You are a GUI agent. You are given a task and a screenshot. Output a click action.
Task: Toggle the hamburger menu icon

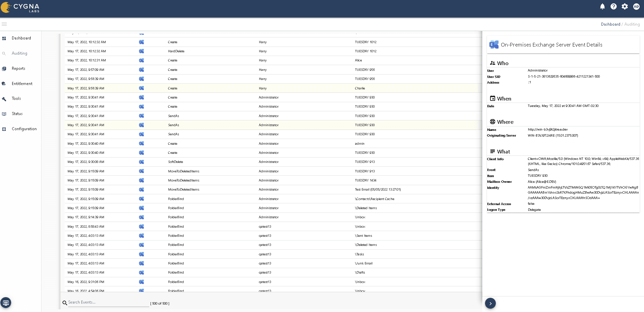[4, 24]
